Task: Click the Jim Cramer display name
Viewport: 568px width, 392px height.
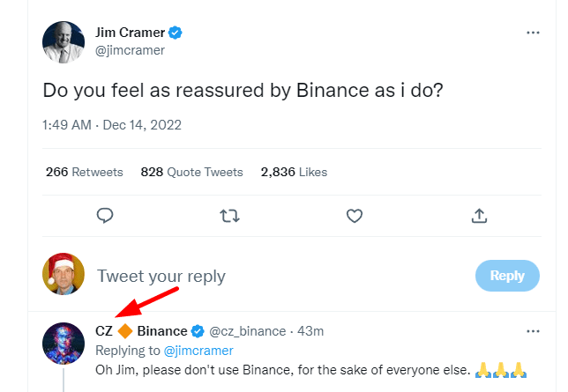Action: pos(131,33)
